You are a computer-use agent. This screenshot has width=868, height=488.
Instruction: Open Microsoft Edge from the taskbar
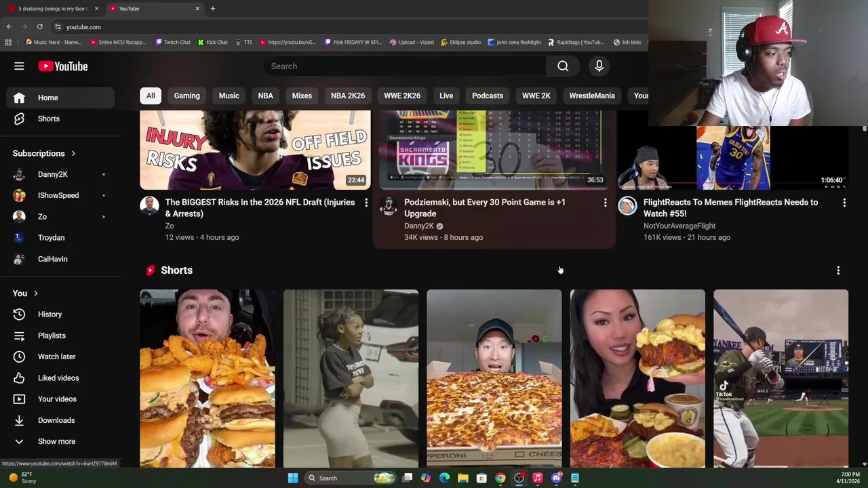point(444,478)
